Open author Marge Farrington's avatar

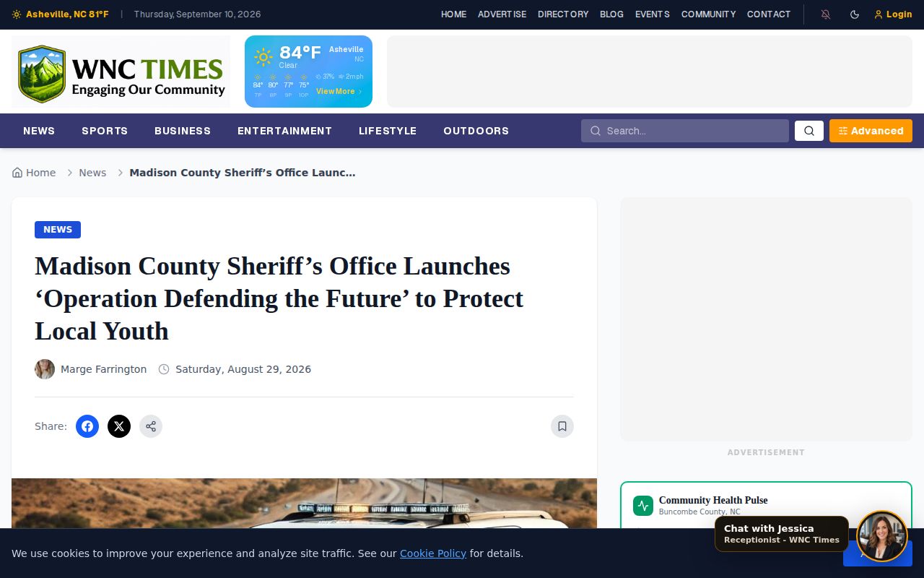[x=45, y=369]
